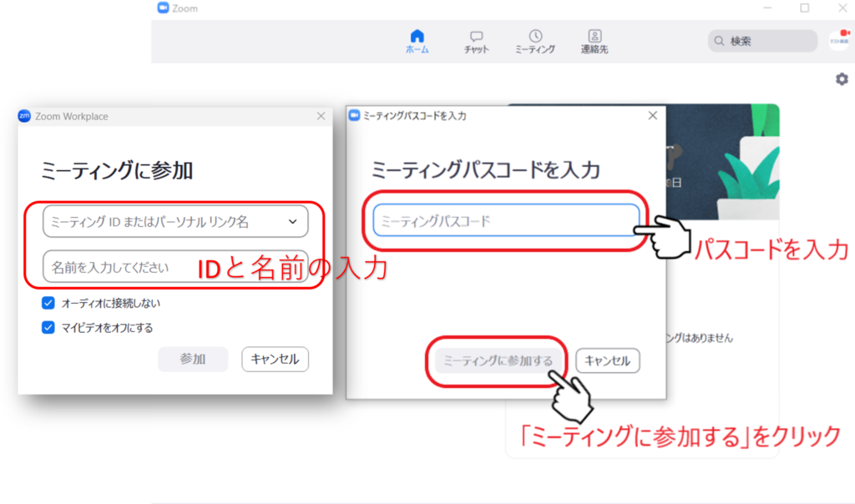Open the Contacts icon
This screenshot has width=855, height=504.
(594, 36)
